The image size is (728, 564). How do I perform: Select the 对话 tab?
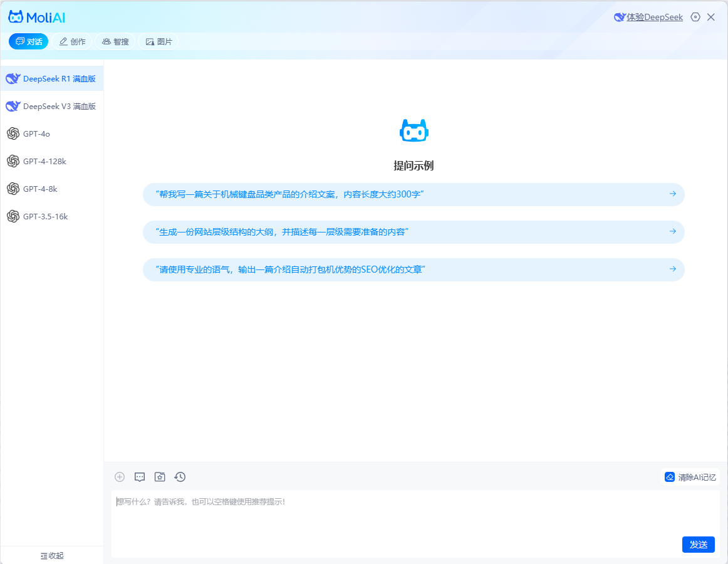(x=28, y=41)
